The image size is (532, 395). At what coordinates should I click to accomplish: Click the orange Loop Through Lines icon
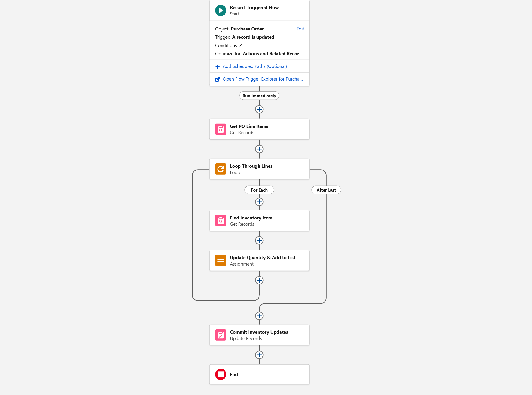[x=220, y=169]
